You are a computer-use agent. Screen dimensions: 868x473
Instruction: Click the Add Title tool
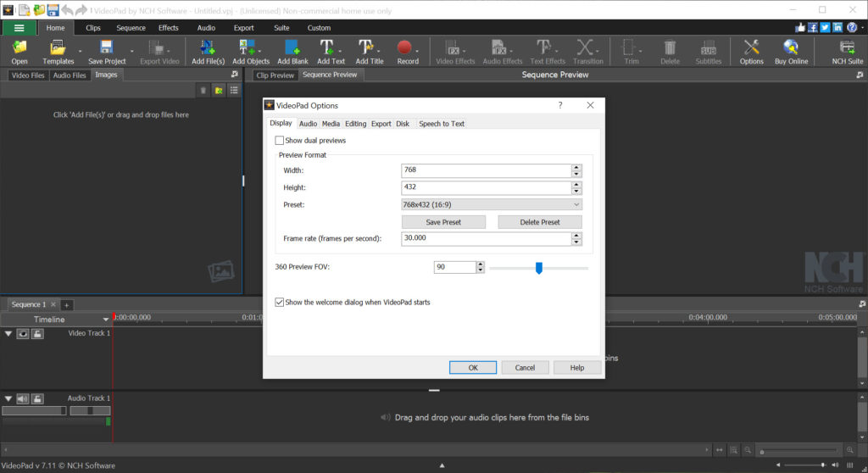click(x=370, y=52)
